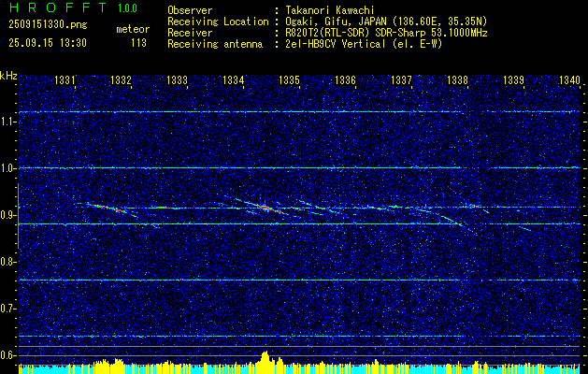Click the date stamp 25.09.15 13:30
The image size is (588, 374).
pos(48,43)
